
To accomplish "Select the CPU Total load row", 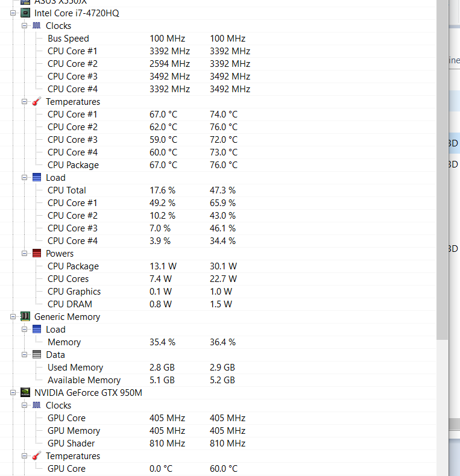I will tap(218, 190).
